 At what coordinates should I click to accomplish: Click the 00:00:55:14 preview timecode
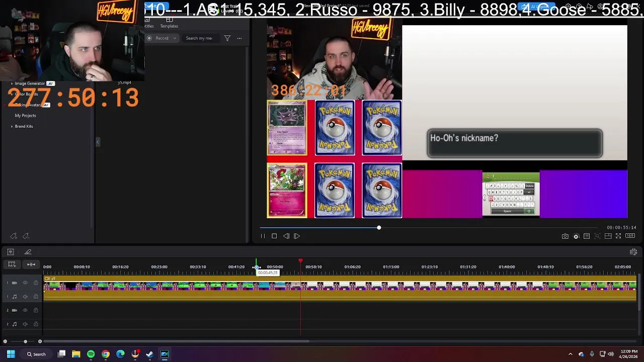[621, 228]
